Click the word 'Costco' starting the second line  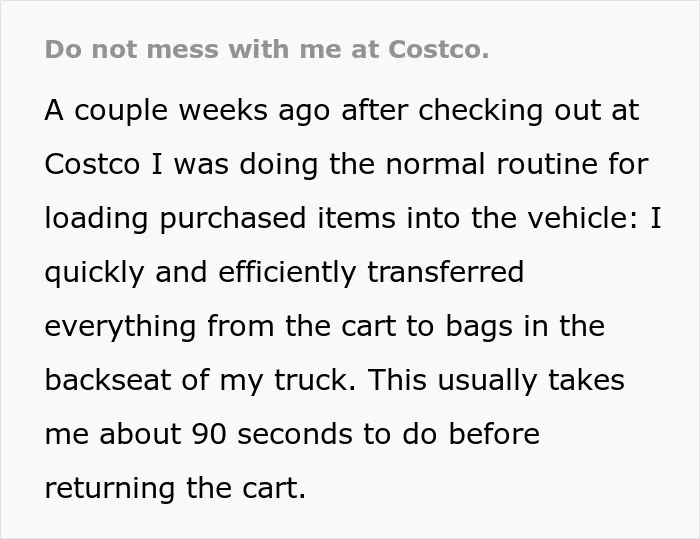[92, 164]
